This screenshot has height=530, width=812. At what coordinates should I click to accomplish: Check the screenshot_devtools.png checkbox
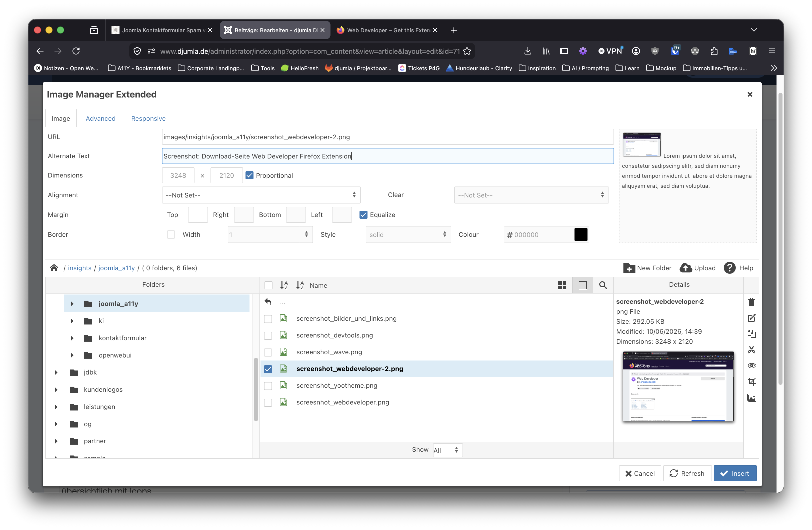click(x=268, y=335)
